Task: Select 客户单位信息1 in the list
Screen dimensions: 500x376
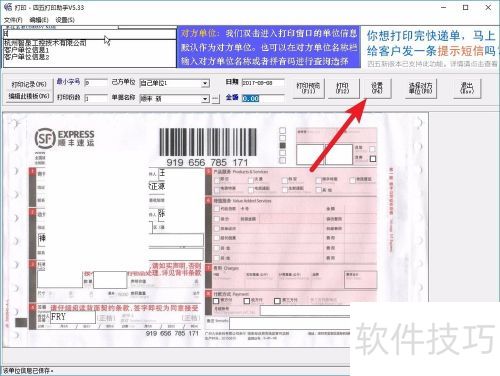Action: 27,50
